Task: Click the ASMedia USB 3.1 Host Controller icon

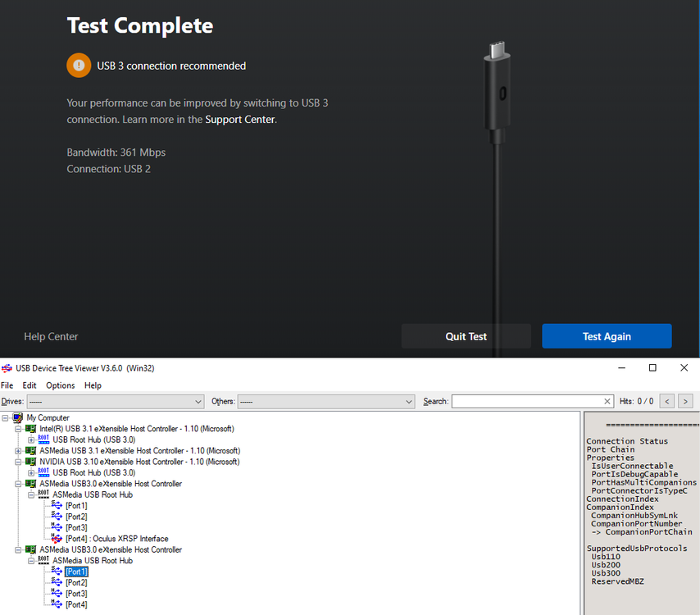Action: pos(31,451)
